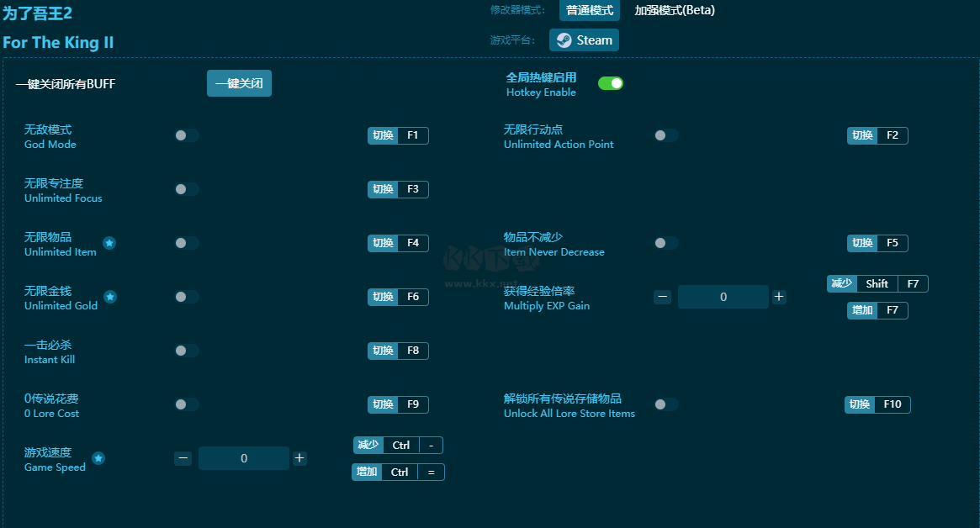This screenshot has width=980, height=528.
Task: Click the Shift F7 decrease EXP hotkey
Action: click(877, 283)
